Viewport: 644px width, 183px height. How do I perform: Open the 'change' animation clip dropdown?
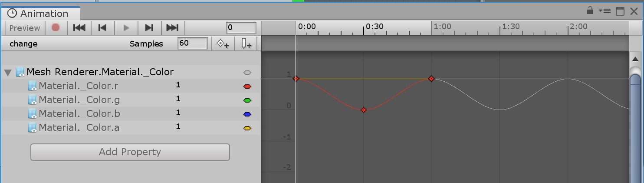pos(23,43)
